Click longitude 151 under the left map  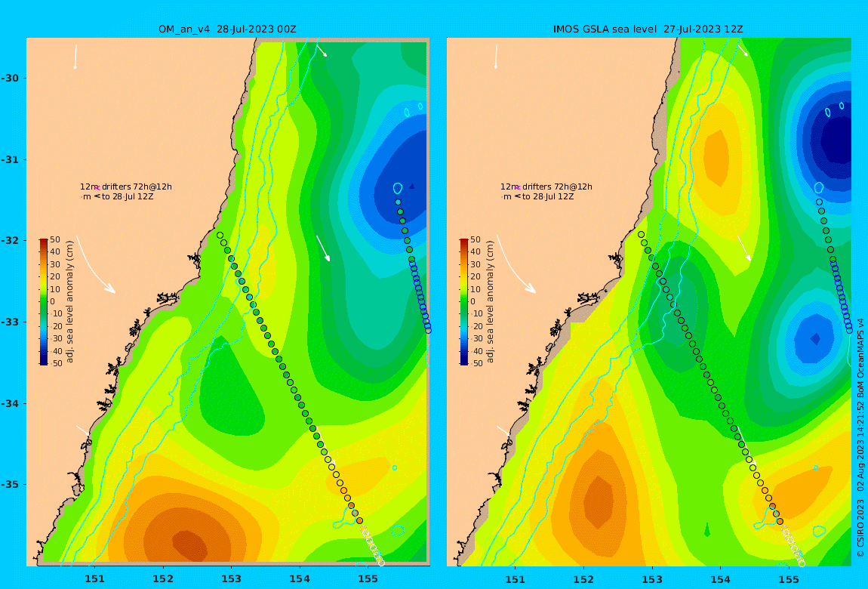tap(94, 579)
